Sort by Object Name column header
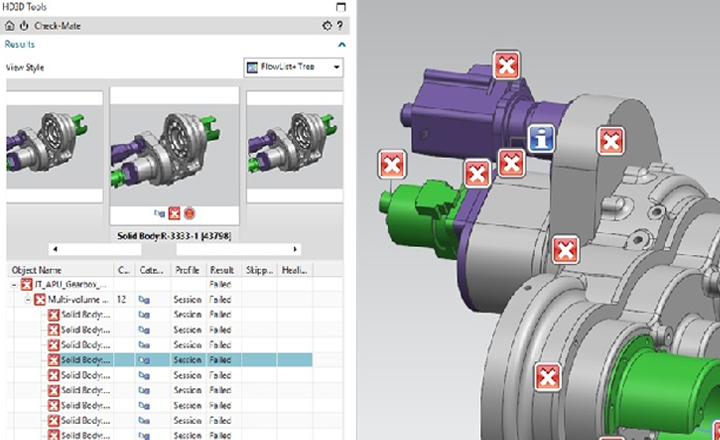The height and width of the screenshot is (440, 720). coord(58,270)
